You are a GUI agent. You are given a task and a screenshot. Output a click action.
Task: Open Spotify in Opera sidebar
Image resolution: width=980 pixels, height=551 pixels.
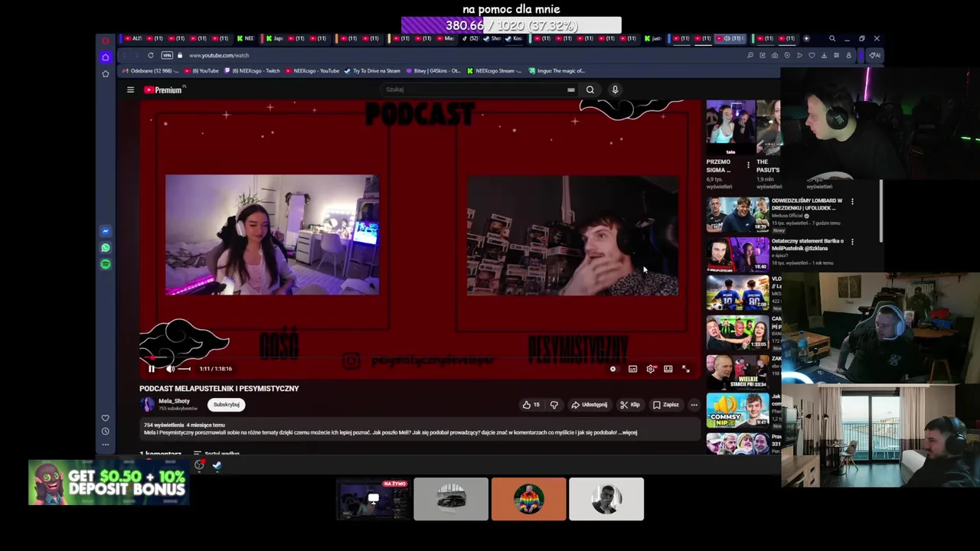click(x=106, y=264)
